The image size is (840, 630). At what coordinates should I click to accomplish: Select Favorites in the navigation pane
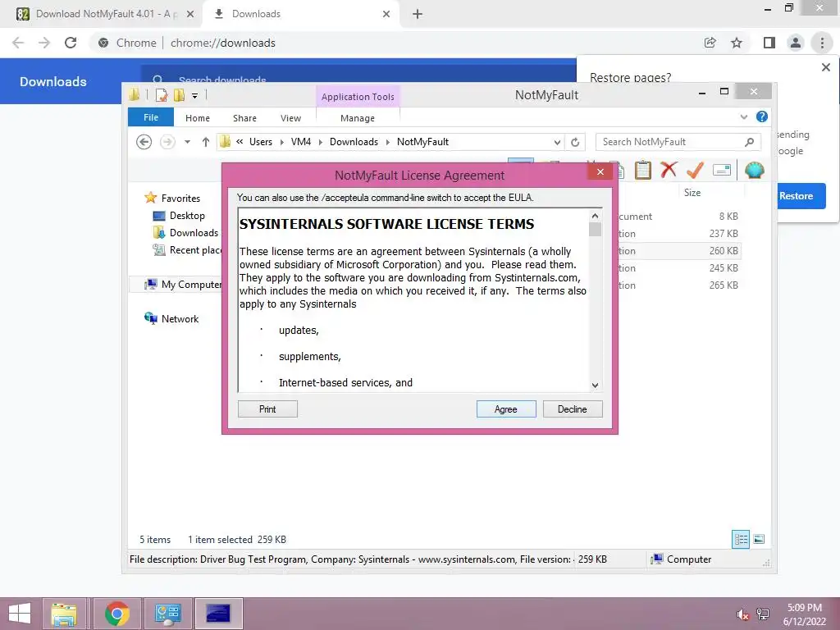(180, 199)
